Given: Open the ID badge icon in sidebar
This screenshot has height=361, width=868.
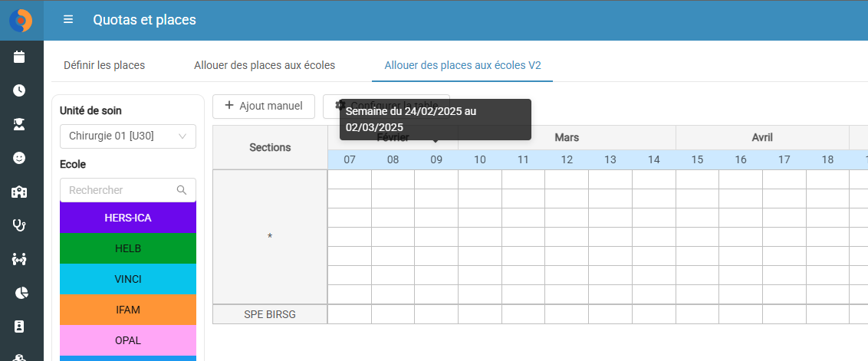Looking at the screenshot, I should (x=19, y=327).
